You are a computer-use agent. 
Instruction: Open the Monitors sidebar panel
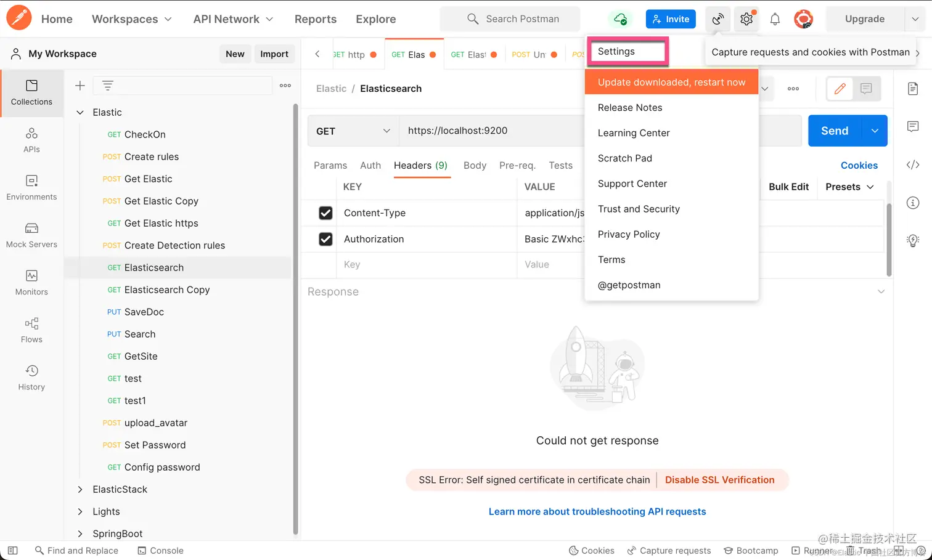point(31,283)
